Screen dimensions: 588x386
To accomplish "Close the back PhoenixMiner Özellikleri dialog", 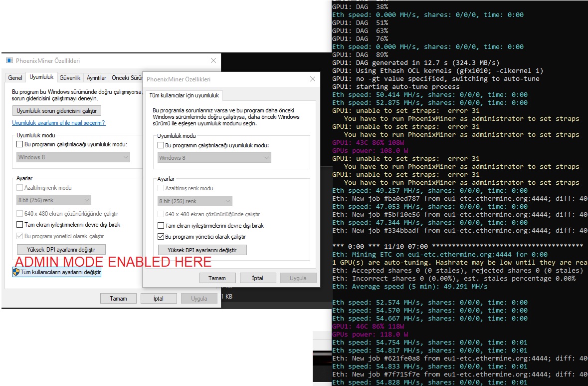I will 213,60.
